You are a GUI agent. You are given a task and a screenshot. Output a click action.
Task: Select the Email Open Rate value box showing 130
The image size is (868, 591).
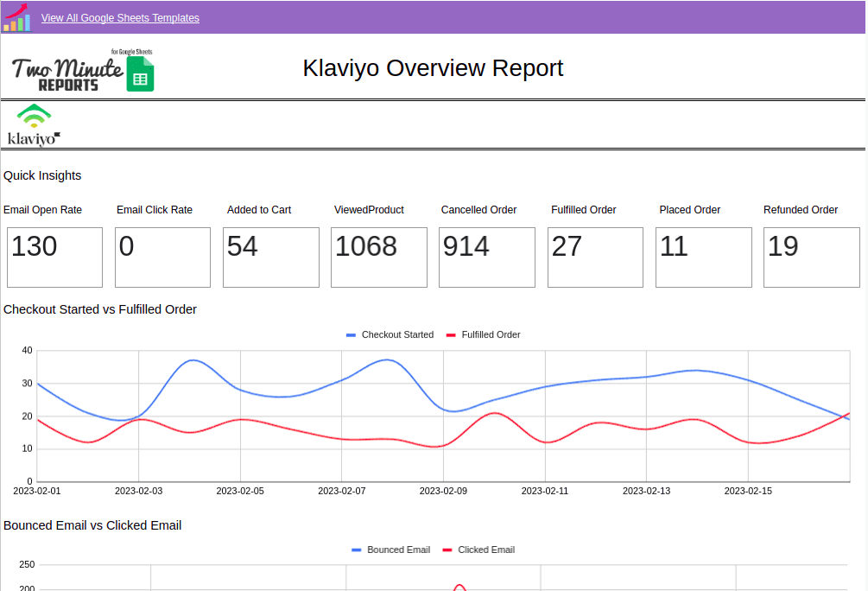click(x=54, y=257)
